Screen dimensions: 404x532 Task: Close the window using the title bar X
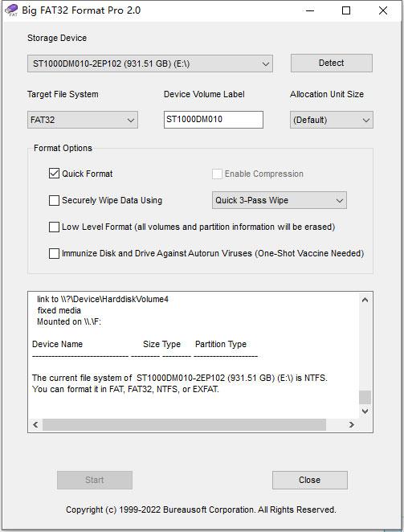coord(383,10)
